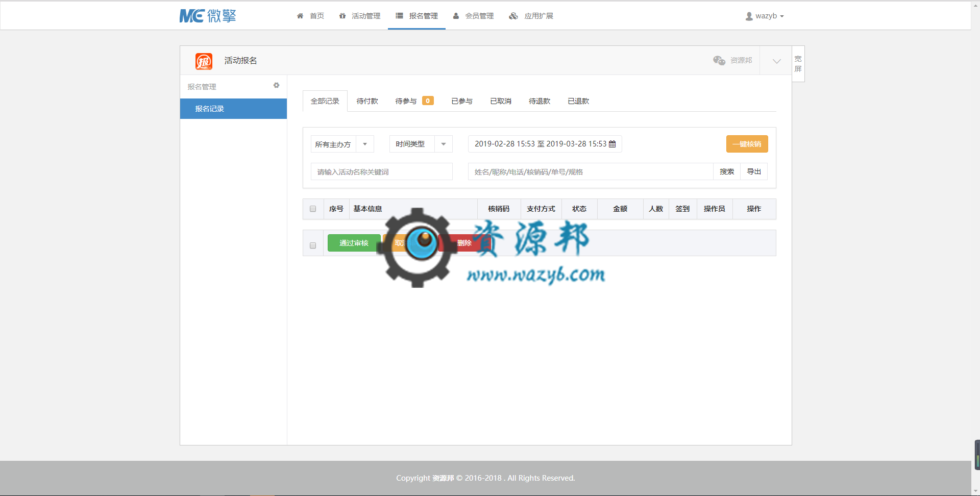Click the red 删除 button

464,243
